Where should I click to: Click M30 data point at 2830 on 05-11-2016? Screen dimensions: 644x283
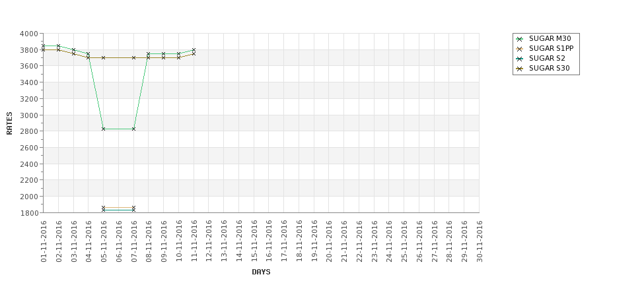point(104,129)
